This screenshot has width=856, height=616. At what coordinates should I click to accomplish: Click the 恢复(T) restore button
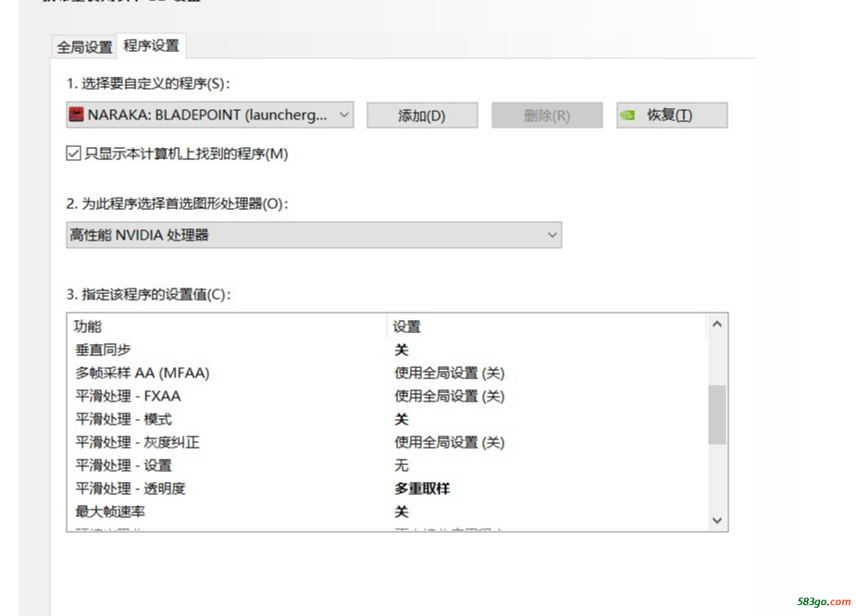[672, 115]
